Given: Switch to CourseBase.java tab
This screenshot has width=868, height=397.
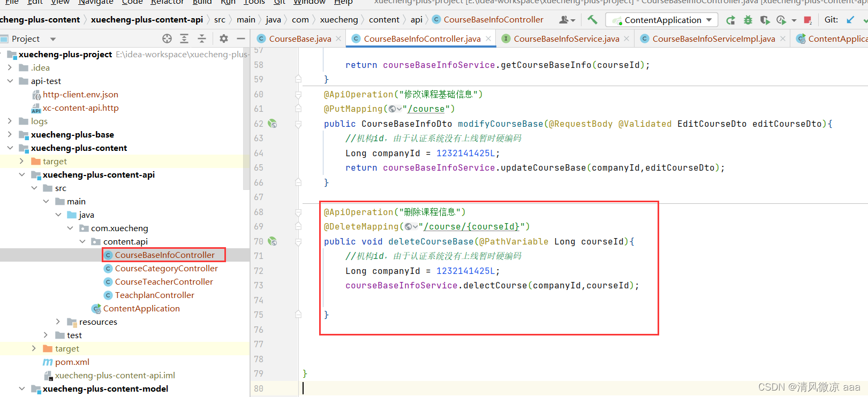Looking at the screenshot, I should coord(299,39).
